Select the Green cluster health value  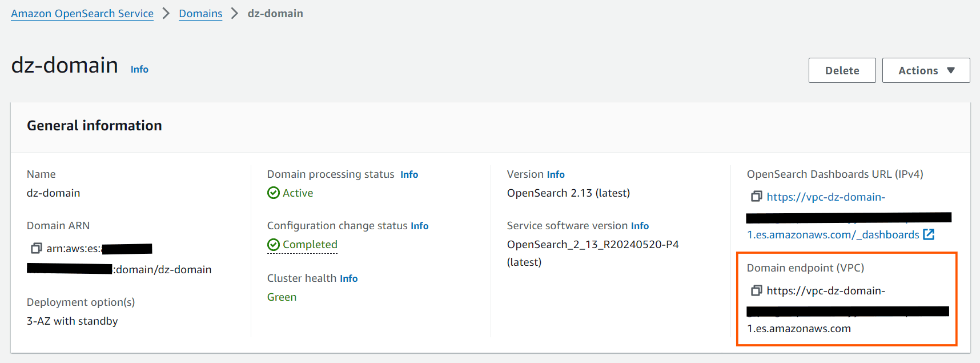tap(282, 297)
